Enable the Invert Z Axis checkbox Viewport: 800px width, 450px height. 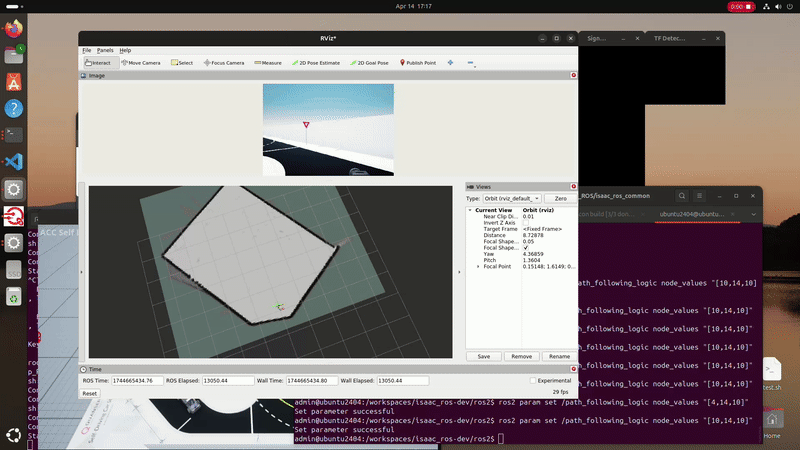(x=526, y=222)
